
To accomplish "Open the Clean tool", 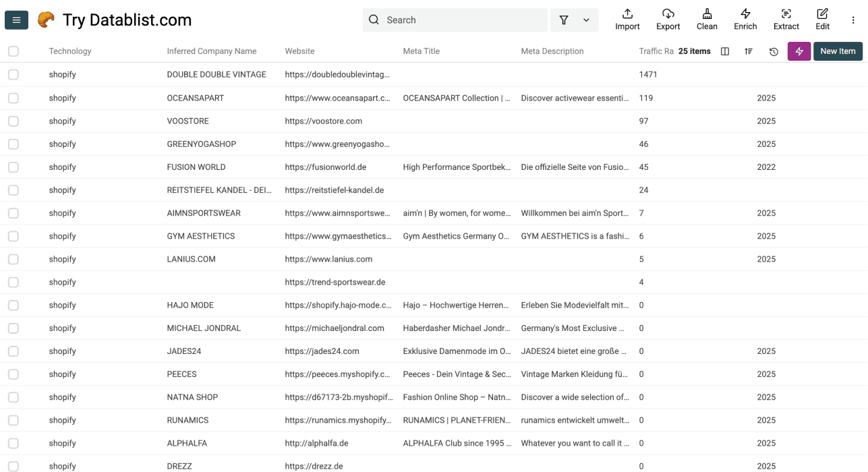I will coord(706,19).
